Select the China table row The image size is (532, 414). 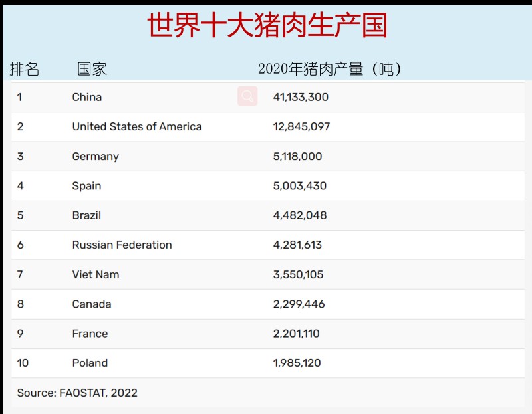point(199,97)
